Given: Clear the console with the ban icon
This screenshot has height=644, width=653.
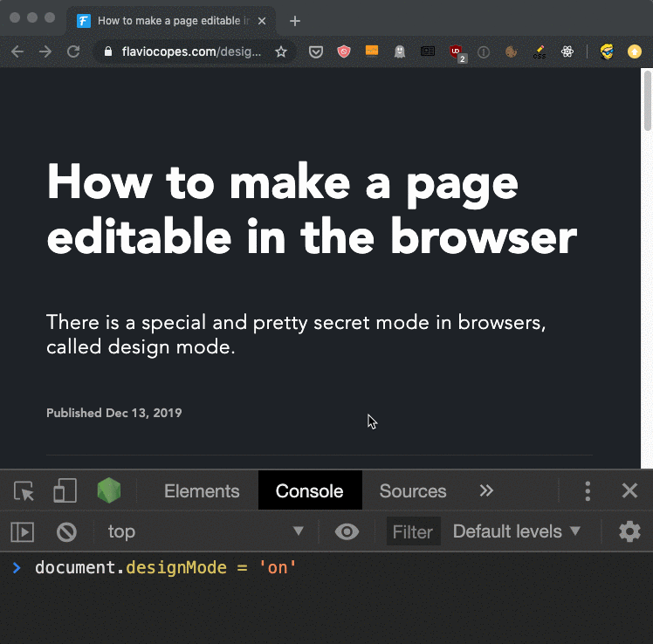Looking at the screenshot, I should tap(66, 531).
